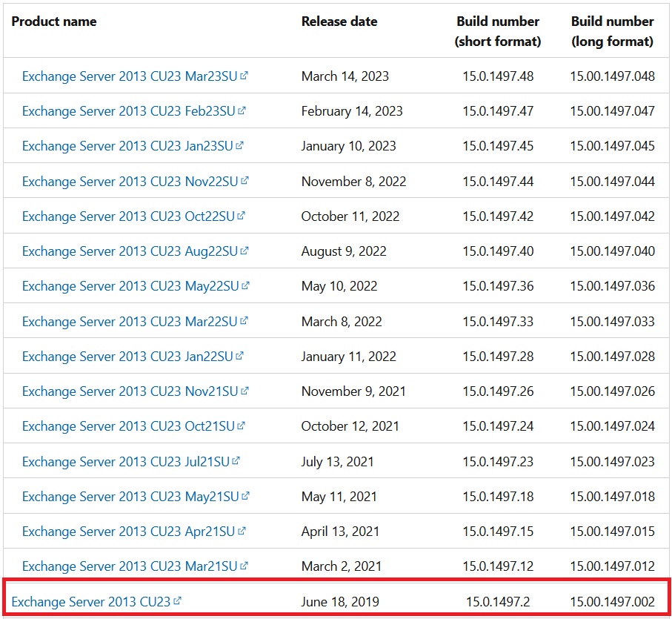Click external-link icon next to Aug22SU
Image resolution: width=672 pixels, height=619 pixels.
coord(244,251)
